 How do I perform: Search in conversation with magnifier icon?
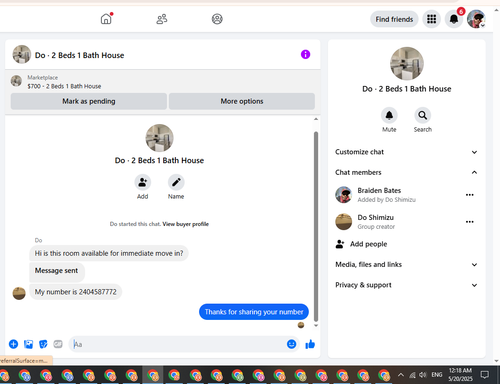[422, 115]
